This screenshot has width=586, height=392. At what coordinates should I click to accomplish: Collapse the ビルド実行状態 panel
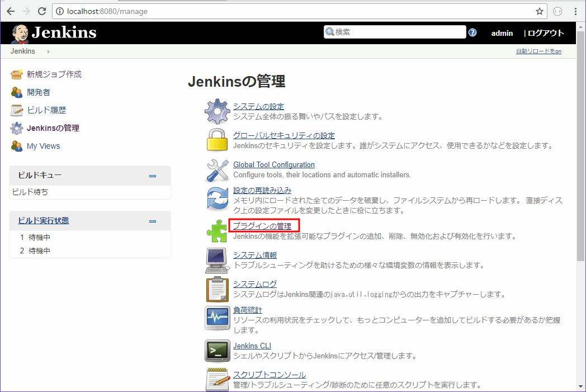tap(152, 221)
